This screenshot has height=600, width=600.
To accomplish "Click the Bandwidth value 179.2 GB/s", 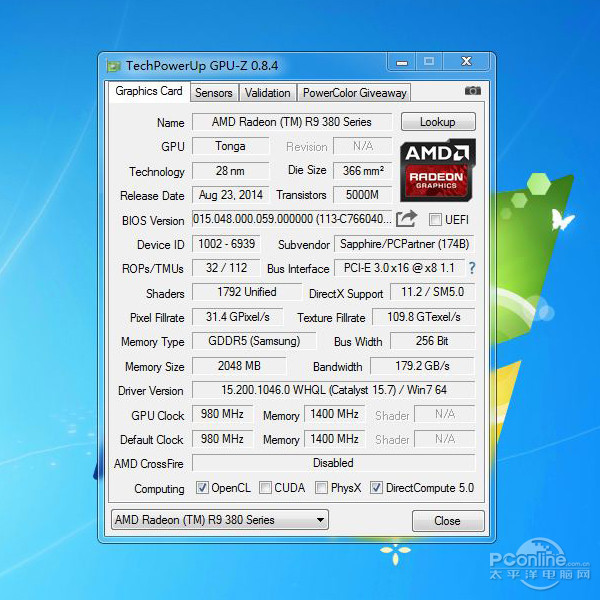I will [x=422, y=366].
